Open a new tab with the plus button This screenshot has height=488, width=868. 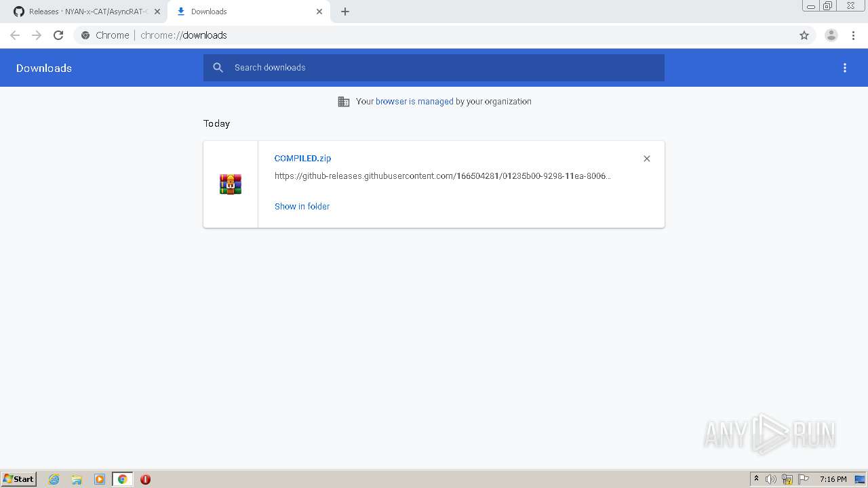pos(345,12)
